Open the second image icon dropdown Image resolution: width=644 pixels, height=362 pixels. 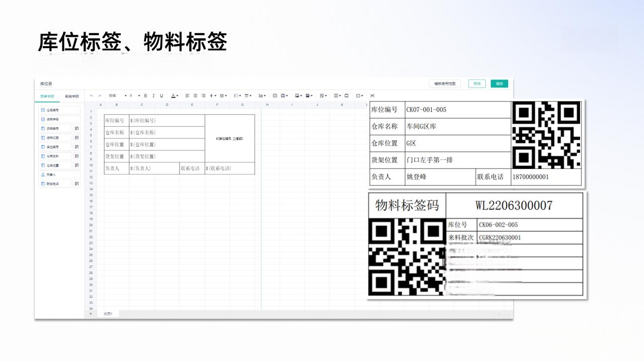pos(309,96)
